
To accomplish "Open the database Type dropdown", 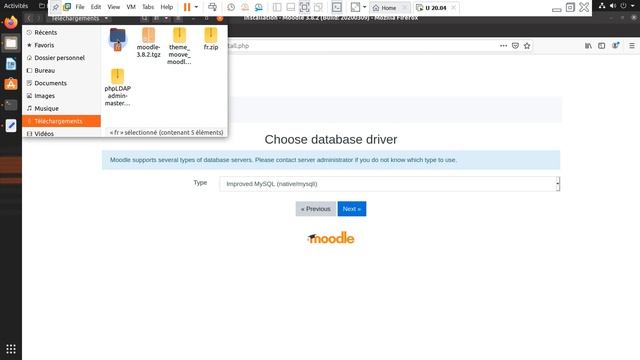I will point(389,184).
